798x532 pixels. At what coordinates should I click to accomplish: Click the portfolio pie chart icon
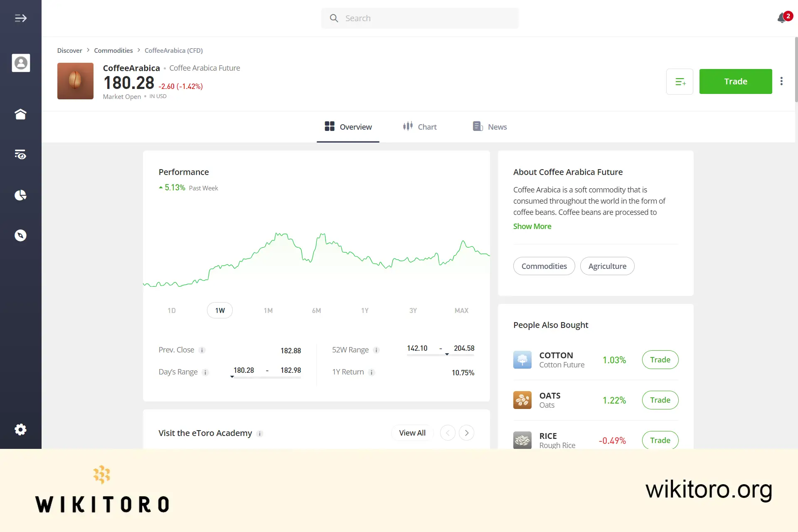(20, 195)
